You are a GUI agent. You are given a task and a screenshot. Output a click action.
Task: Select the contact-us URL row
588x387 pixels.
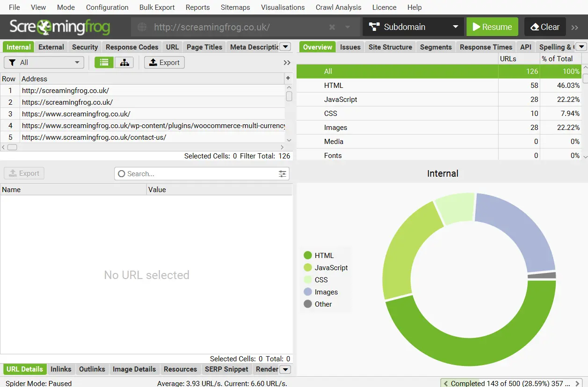click(143, 137)
